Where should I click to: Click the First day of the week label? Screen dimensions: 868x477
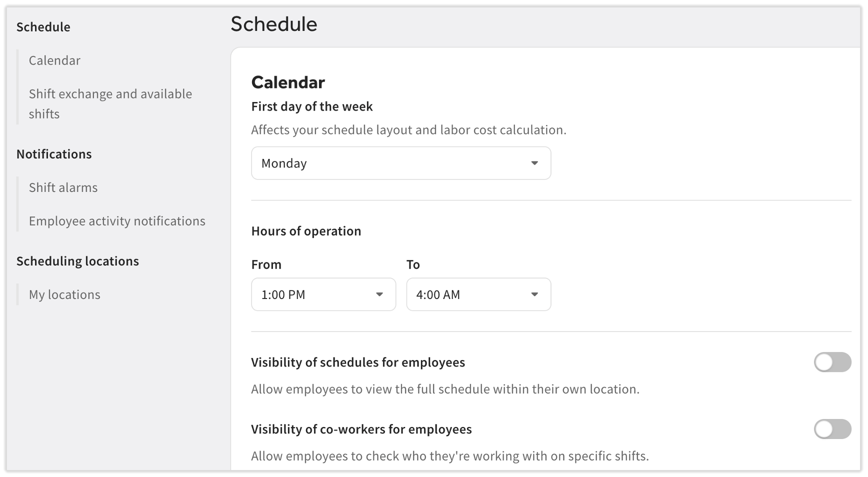coord(312,106)
